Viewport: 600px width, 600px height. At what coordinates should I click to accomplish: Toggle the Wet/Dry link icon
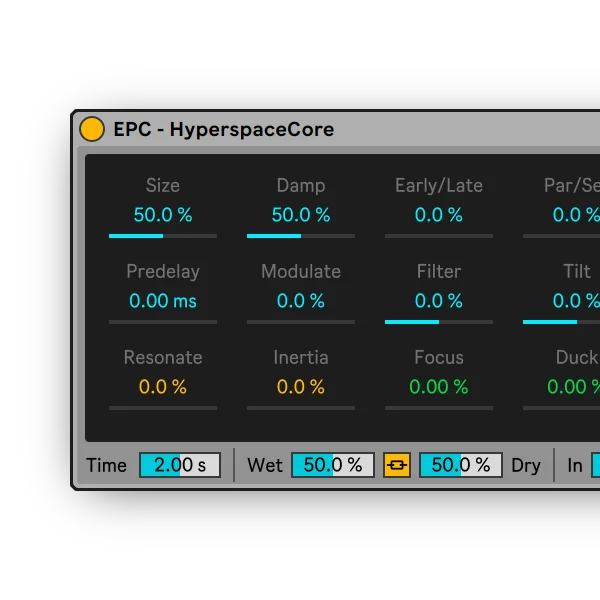pos(397,465)
